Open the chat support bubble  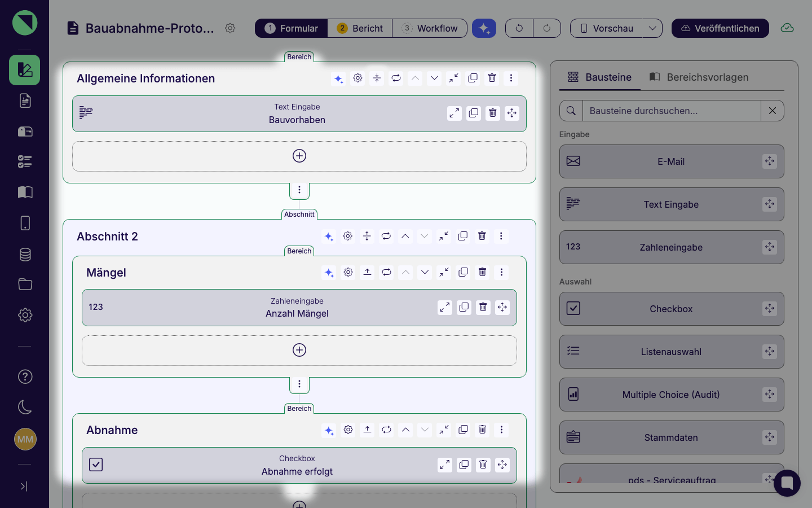point(787,483)
